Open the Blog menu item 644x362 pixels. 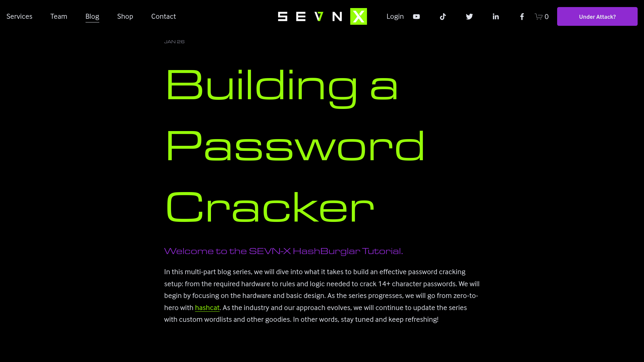click(92, 16)
